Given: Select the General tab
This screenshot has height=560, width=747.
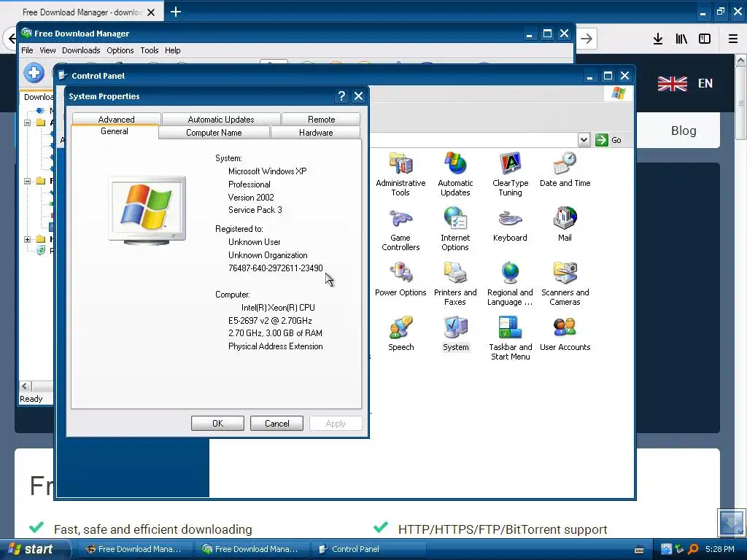Looking at the screenshot, I should [115, 131].
